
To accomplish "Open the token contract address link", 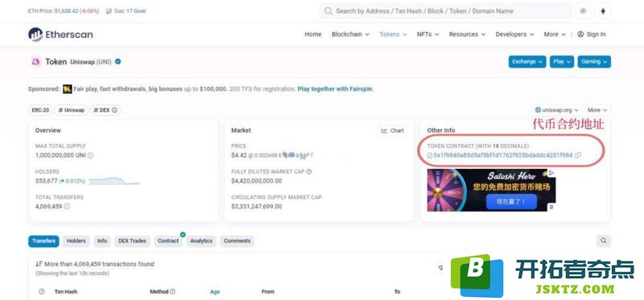I will click(x=502, y=155).
